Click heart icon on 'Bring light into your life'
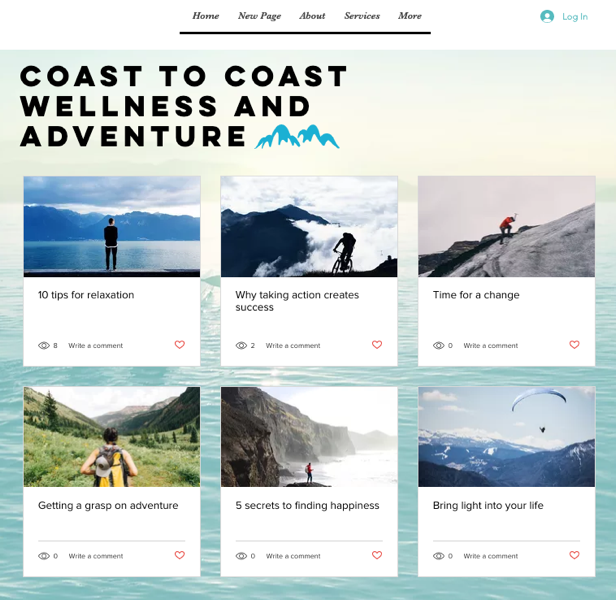 (574, 555)
